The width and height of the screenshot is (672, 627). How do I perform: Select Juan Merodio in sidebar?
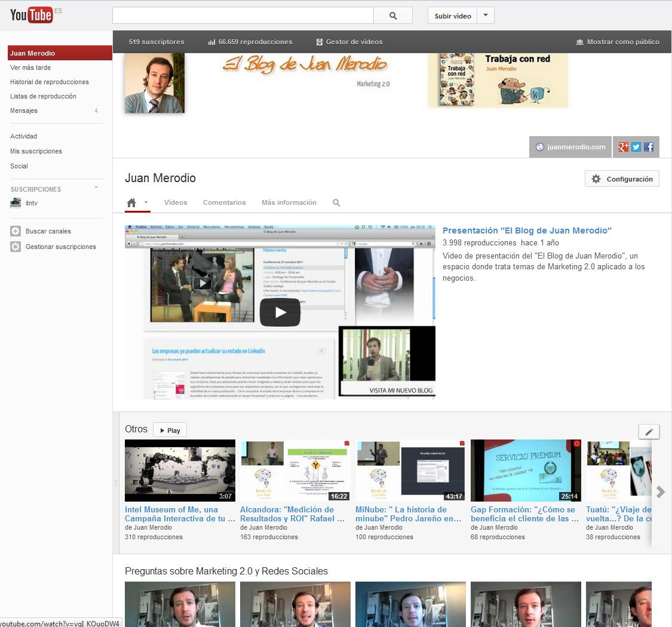60,53
